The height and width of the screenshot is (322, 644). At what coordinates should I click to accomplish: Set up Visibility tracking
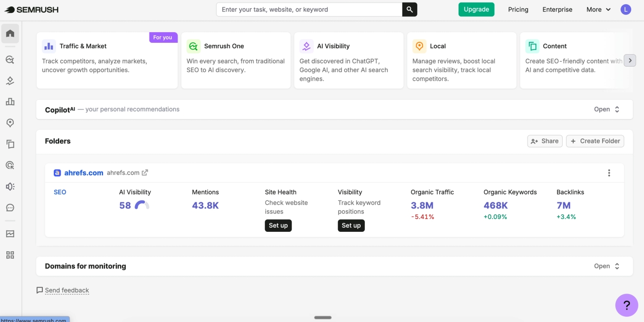pyautogui.click(x=351, y=225)
